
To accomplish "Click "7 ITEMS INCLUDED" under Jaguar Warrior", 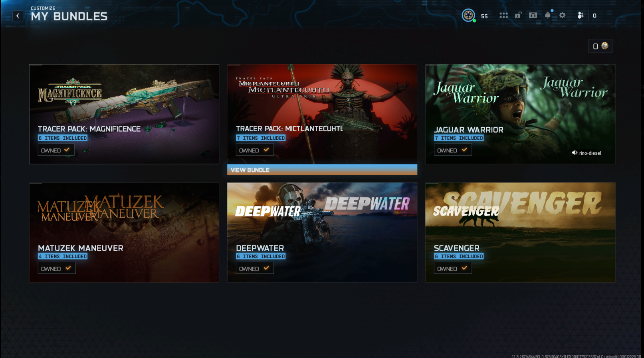I will click(x=459, y=138).
